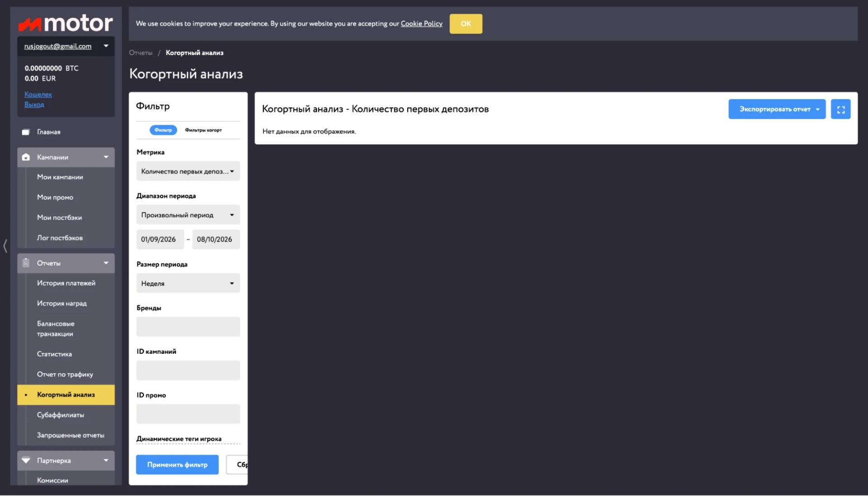Click the Когортный анализ page heading
868x496 pixels.
(x=186, y=74)
